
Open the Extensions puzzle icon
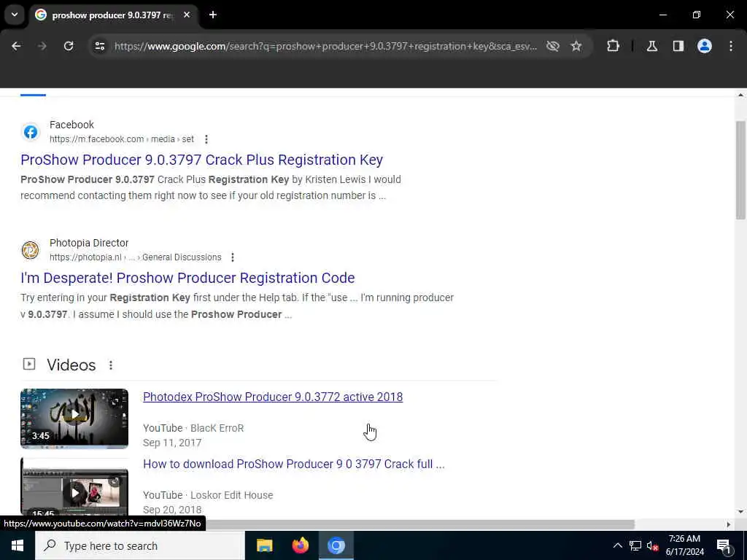pos(613,46)
